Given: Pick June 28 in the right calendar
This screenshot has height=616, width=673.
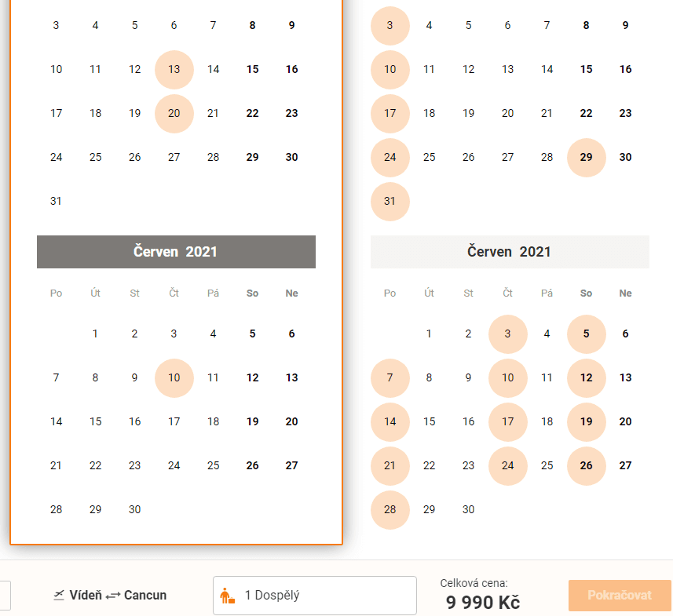Looking at the screenshot, I should [390, 509].
